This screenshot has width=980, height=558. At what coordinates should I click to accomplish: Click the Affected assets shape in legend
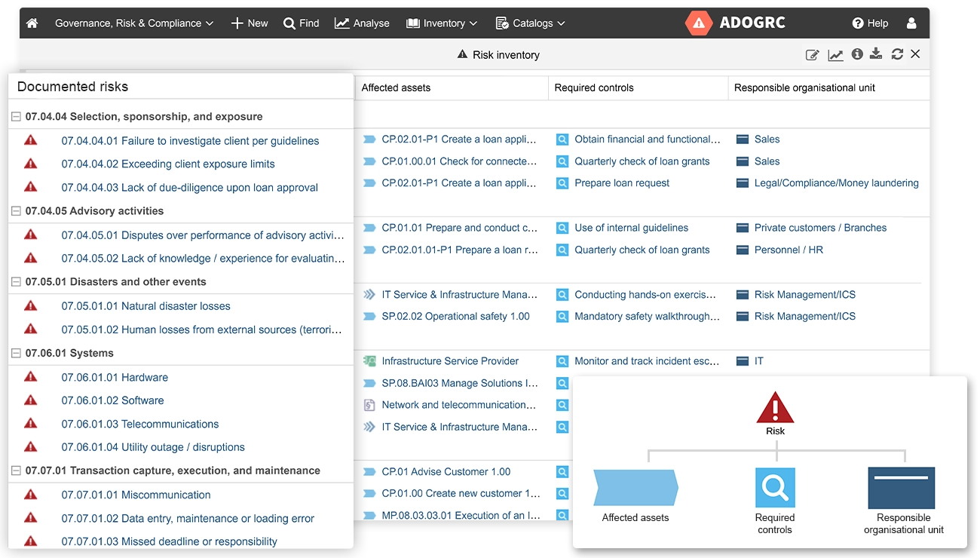click(x=635, y=488)
